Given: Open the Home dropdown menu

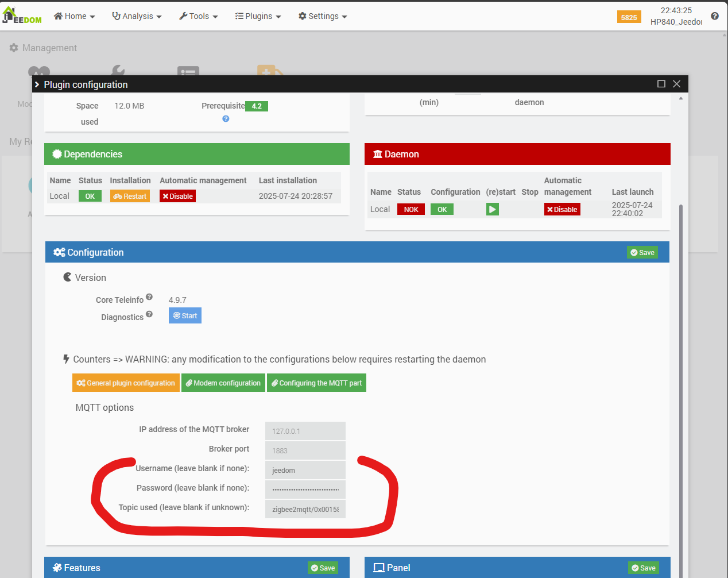Looking at the screenshot, I should click(74, 16).
